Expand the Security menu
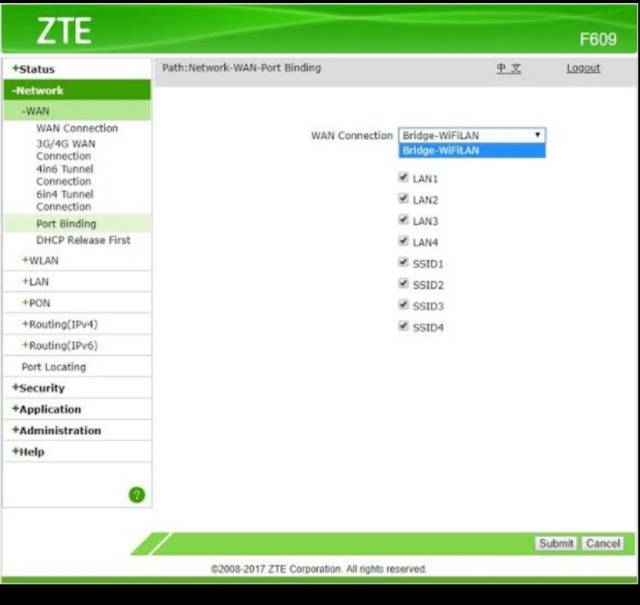The image size is (640, 605). [x=78, y=388]
